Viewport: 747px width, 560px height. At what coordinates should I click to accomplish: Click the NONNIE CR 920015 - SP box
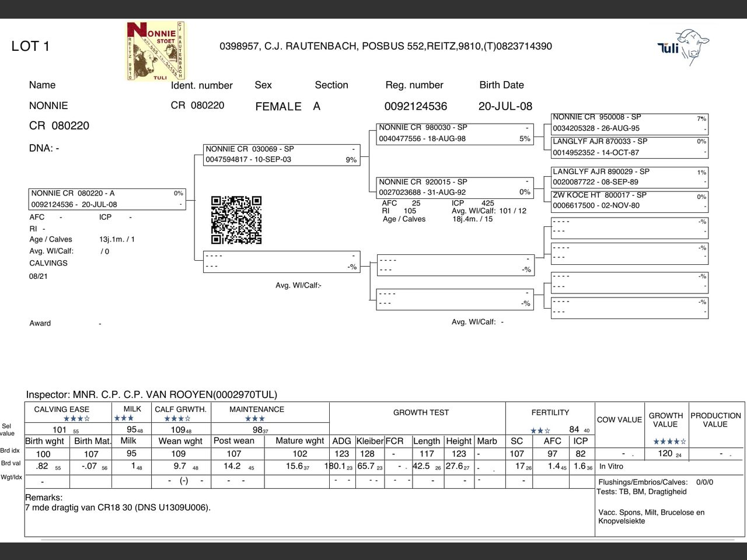455,187
